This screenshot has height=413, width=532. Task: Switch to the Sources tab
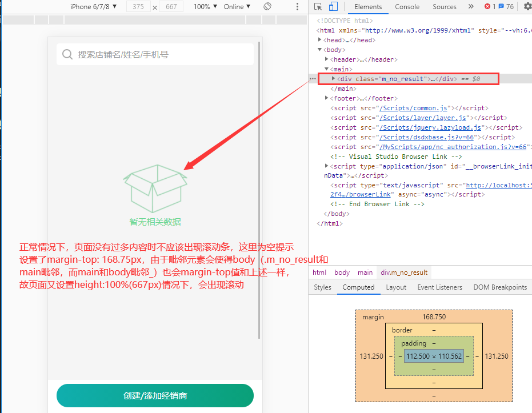coord(445,7)
